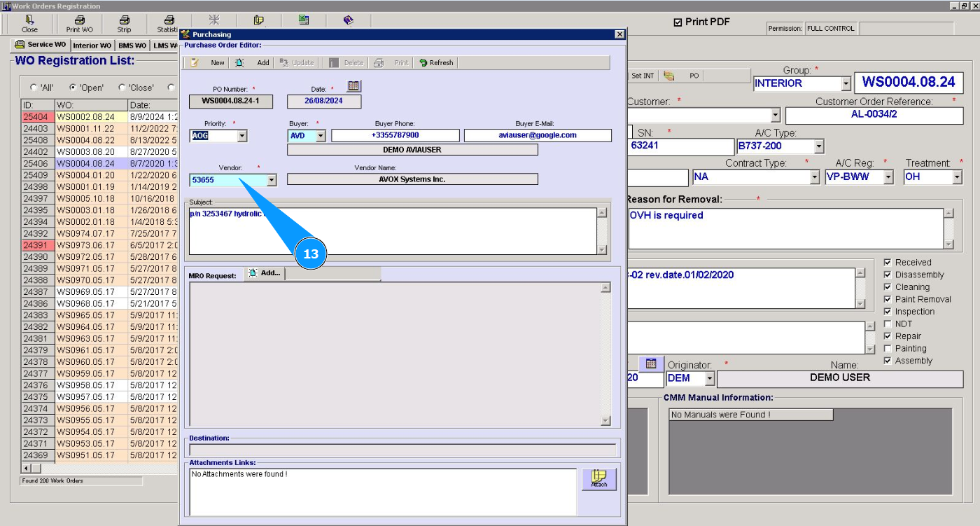Toggle the Paint Removal checkbox
Image resolution: width=980 pixels, height=526 pixels.
pos(888,299)
